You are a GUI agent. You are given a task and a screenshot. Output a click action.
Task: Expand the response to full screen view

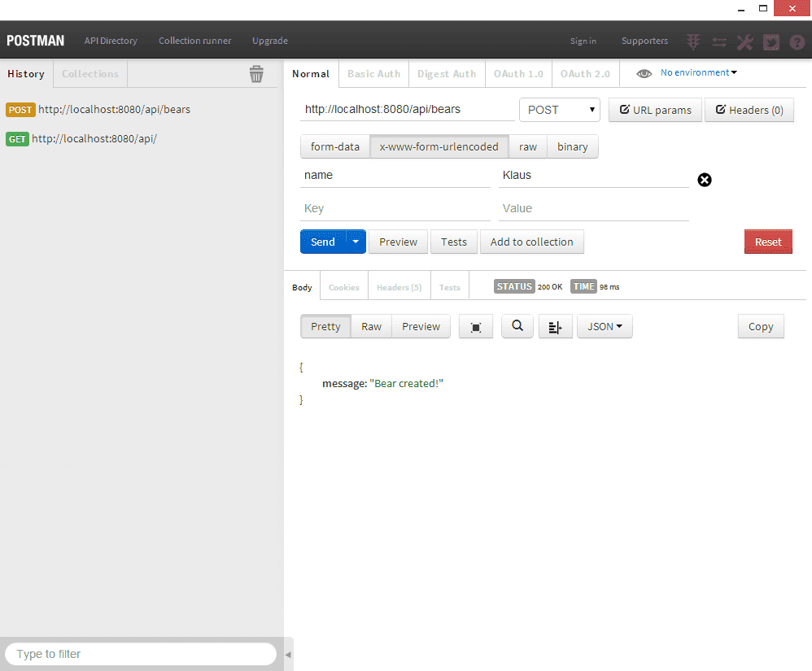click(x=476, y=326)
